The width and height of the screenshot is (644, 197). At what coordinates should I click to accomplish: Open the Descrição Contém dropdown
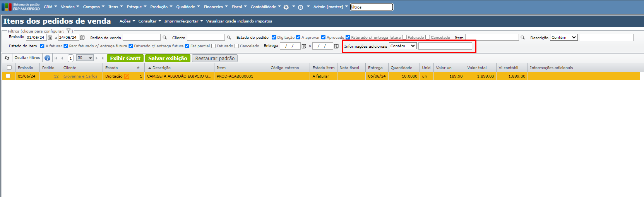click(564, 38)
